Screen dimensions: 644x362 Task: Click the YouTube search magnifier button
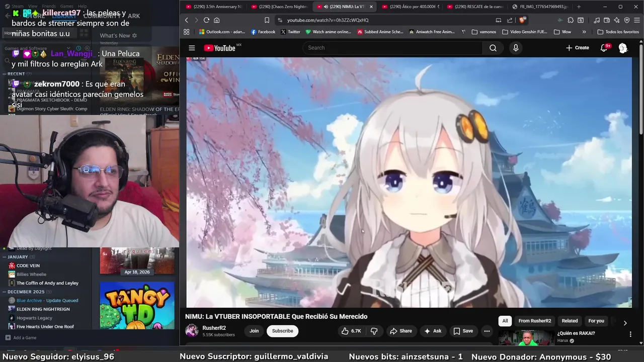coord(493,48)
